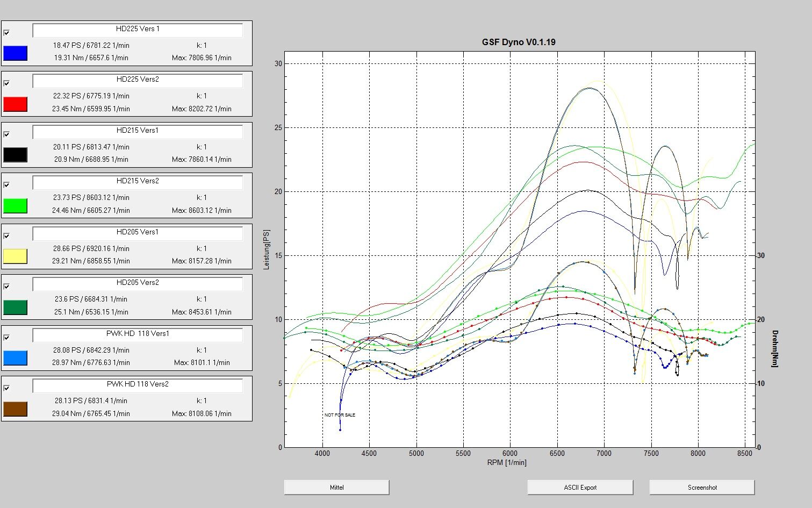Click the HD225 Vers 1 name field
The width and height of the screenshot is (812, 508).
coord(138,30)
